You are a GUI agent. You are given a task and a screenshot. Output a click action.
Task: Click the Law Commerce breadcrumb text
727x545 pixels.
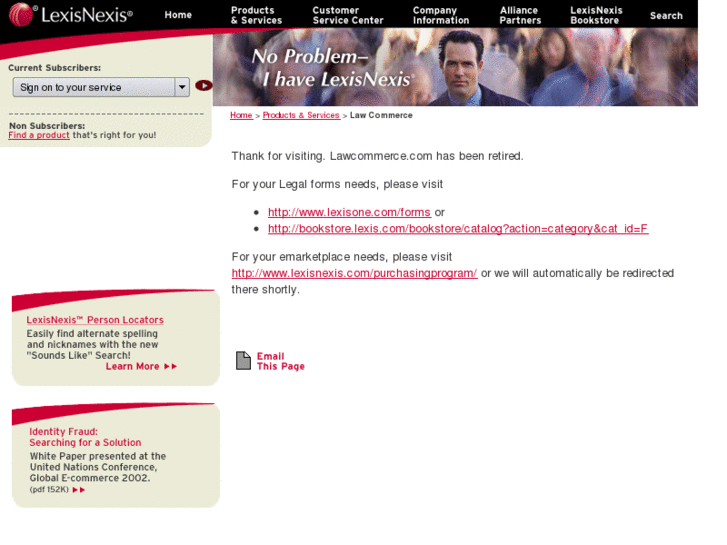381,115
